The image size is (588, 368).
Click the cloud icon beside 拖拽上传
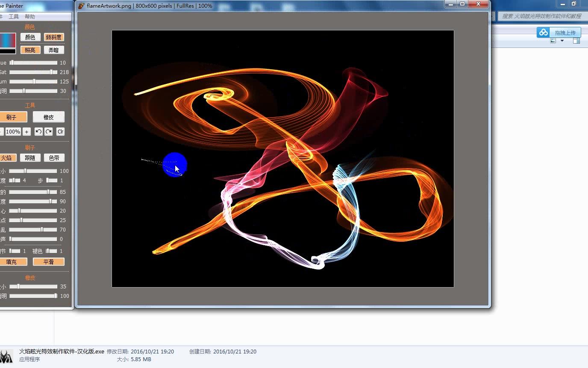tap(543, 33)
